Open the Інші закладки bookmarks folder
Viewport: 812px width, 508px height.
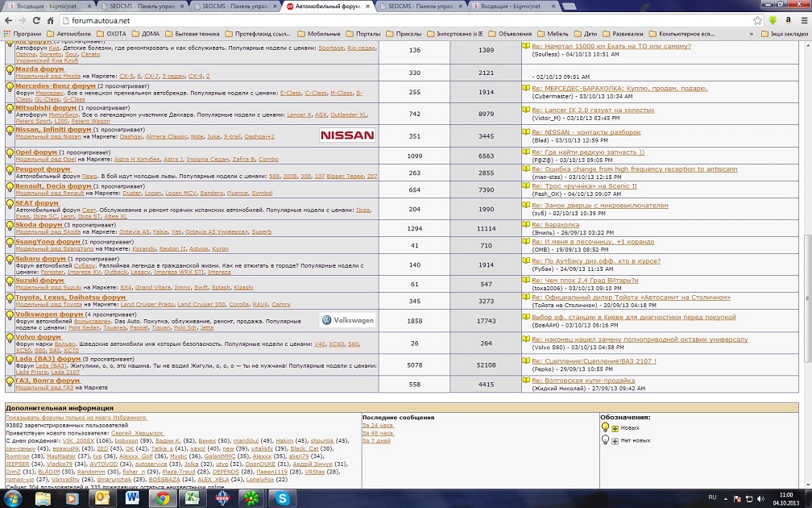784,35
